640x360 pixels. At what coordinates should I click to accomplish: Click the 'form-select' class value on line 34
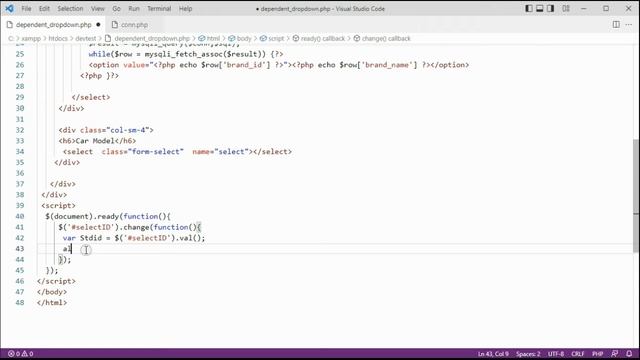coord(156,152)
